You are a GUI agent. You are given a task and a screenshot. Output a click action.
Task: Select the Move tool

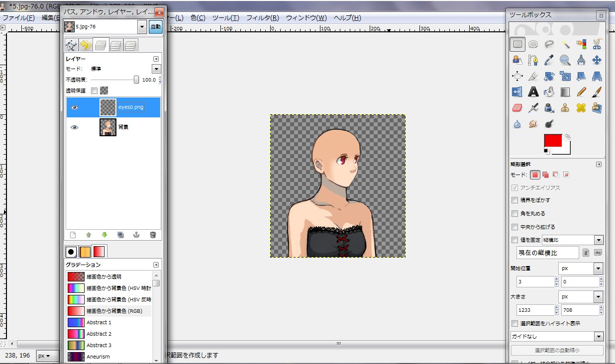[597, 60]
